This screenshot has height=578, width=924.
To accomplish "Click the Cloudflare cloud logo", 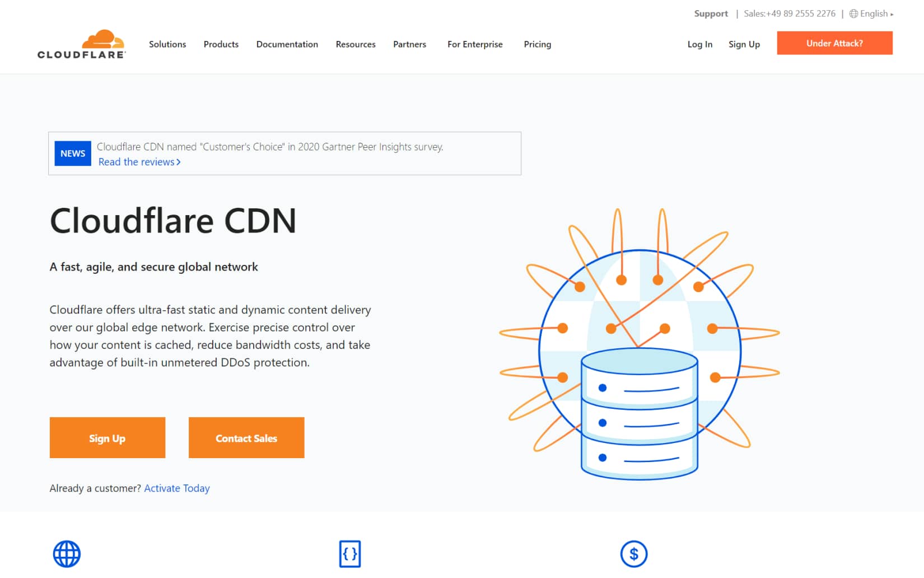I will click(103, 39).
